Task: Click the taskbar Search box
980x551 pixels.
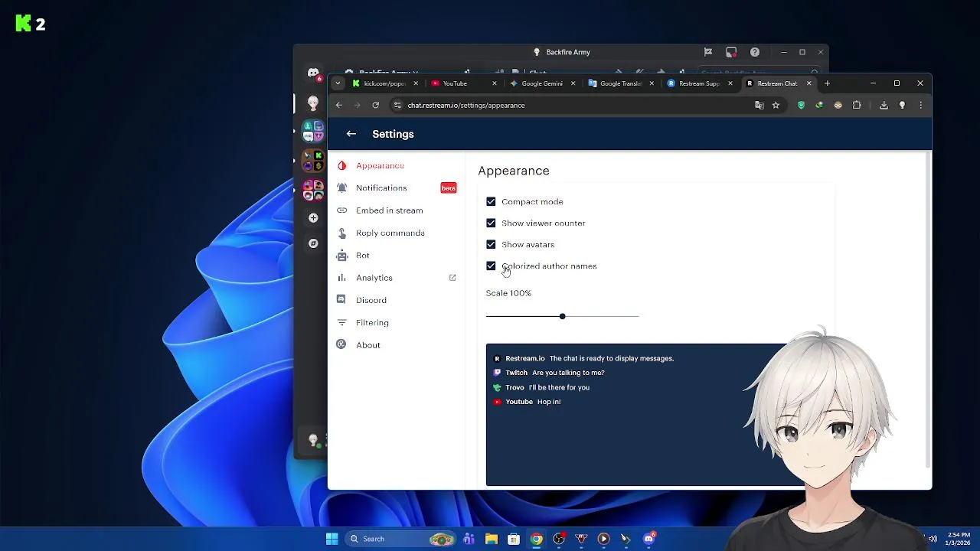Action: 401,539
